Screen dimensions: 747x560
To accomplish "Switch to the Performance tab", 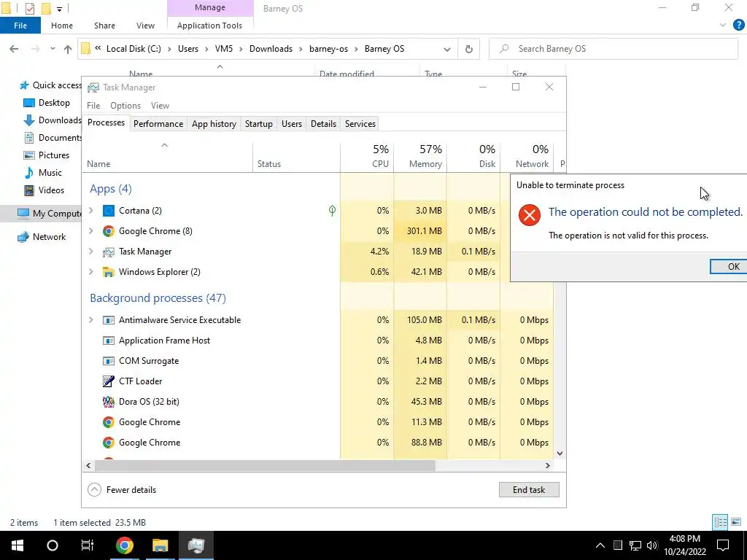I will point(158,124).
